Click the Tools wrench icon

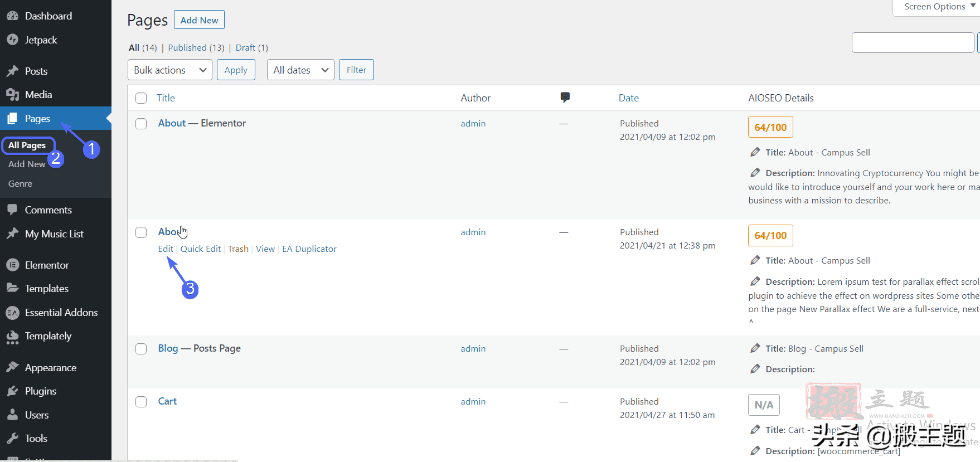(12, 439)
